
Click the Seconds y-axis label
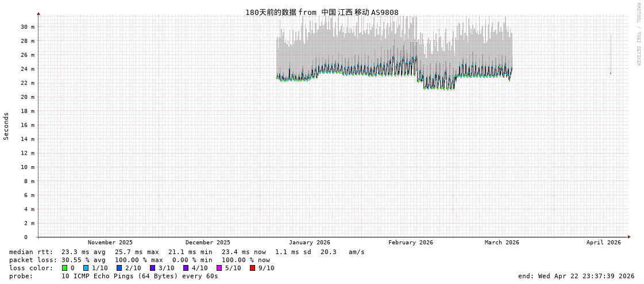tap(6, 126)
